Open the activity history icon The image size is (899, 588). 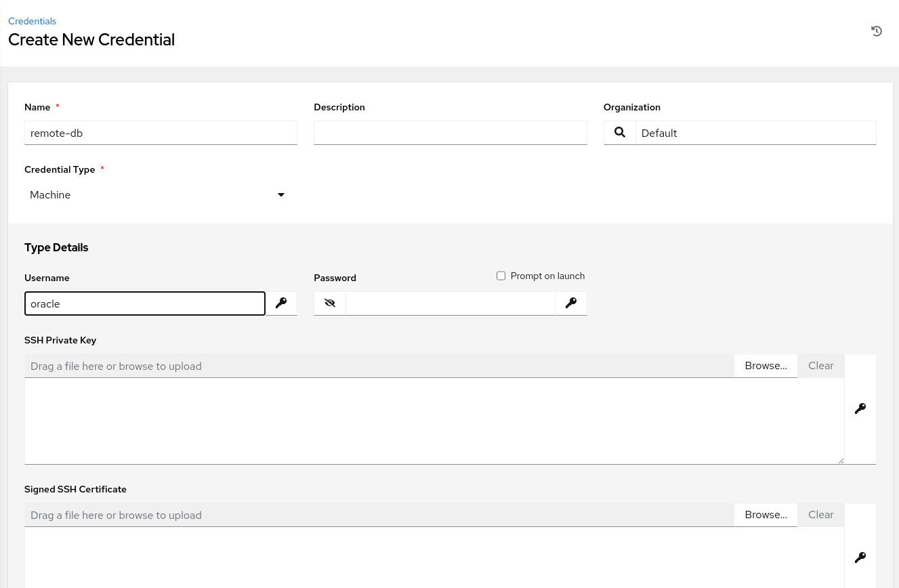click(876, 31)
